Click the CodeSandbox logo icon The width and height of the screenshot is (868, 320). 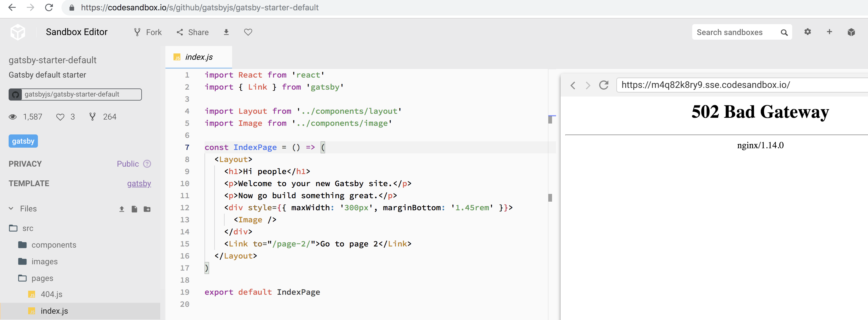click(x=18, y=32)
